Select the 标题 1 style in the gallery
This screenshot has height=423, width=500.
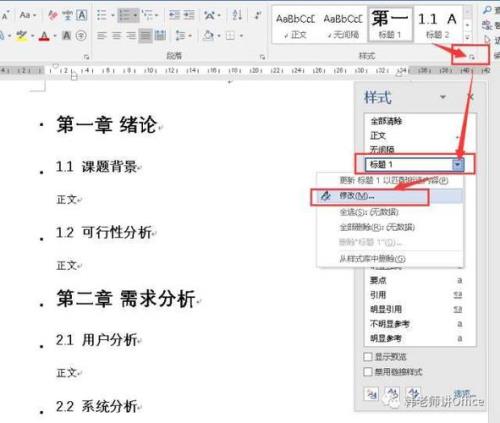point(390,25)
